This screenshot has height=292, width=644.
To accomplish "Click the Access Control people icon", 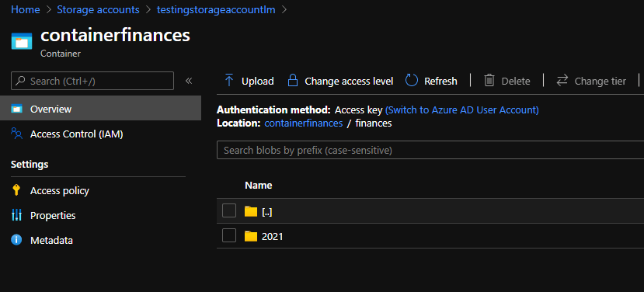I will (16, 134).
